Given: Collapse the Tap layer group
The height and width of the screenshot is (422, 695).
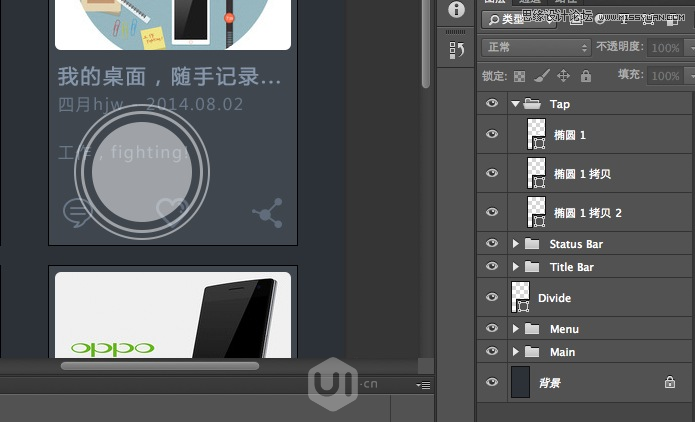Looking at the screenshot, I should (x=516, y=104).
